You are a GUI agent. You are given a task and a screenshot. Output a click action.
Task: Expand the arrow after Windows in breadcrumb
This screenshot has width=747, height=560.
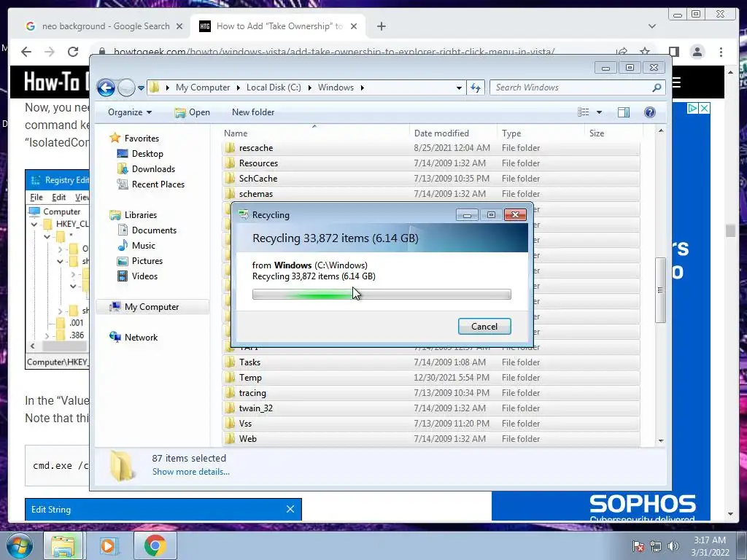coord(363,87)
